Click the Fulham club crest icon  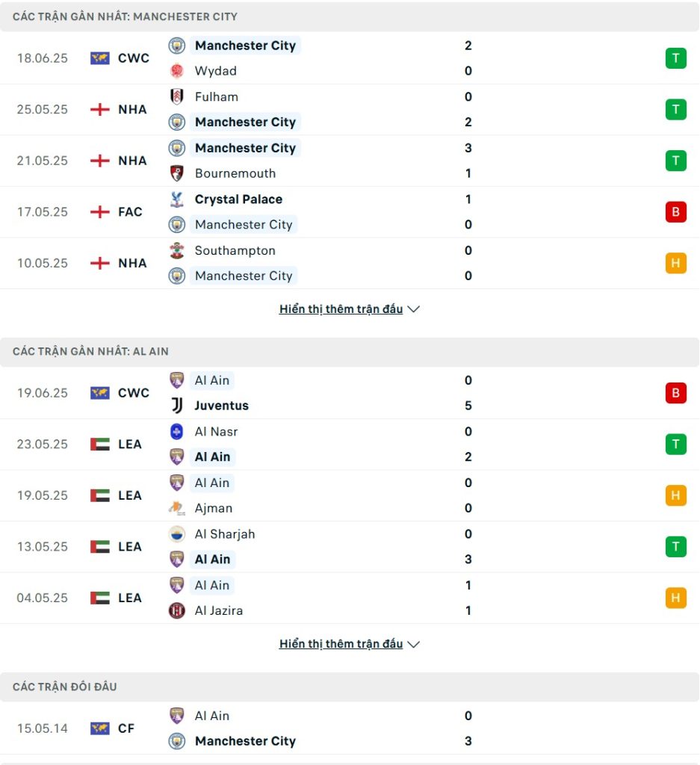click(176, 96)
